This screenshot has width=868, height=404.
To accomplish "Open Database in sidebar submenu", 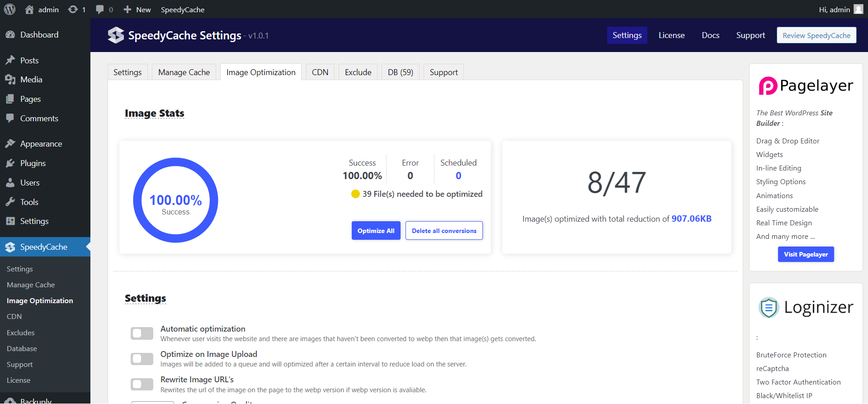I will (22, 348).
